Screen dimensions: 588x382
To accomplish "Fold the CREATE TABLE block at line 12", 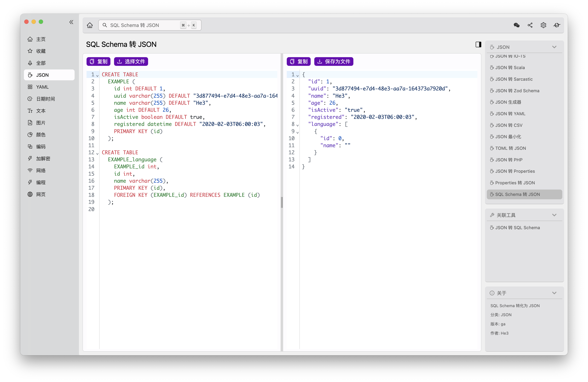I will 97,154.
